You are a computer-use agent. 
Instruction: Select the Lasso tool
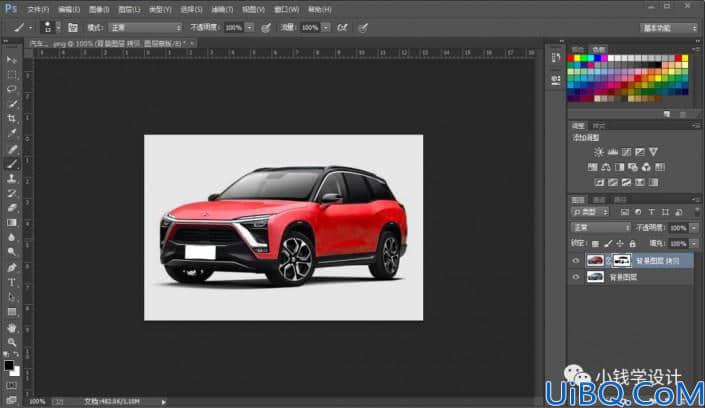(x=12, y=89)
